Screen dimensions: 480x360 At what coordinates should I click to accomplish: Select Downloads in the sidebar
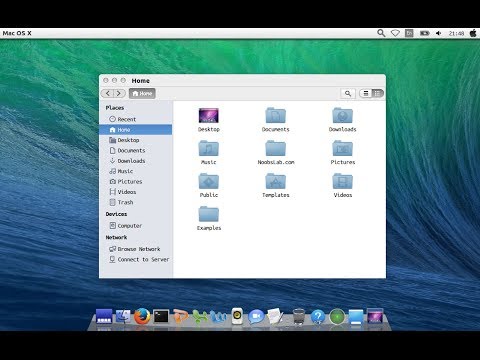point(136,161)
